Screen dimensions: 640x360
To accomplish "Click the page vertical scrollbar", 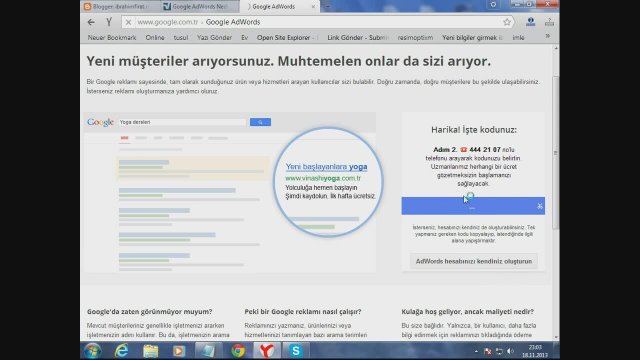I will pos(556,152).
